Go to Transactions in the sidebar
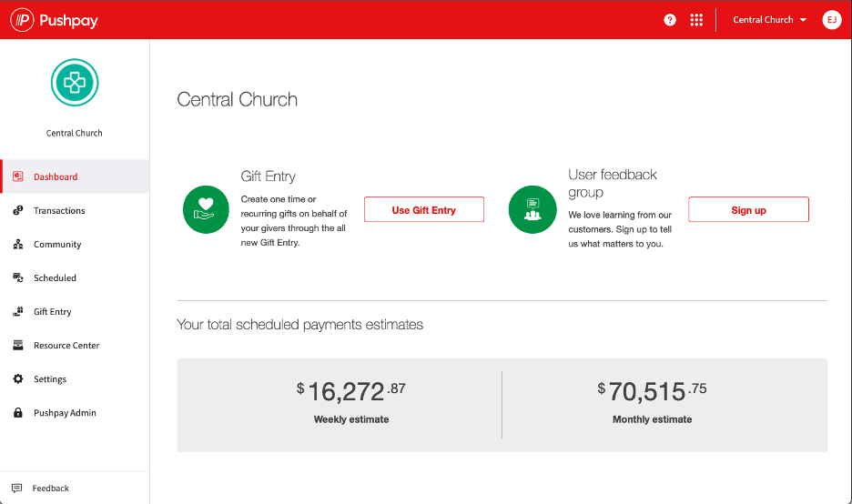 75,210
